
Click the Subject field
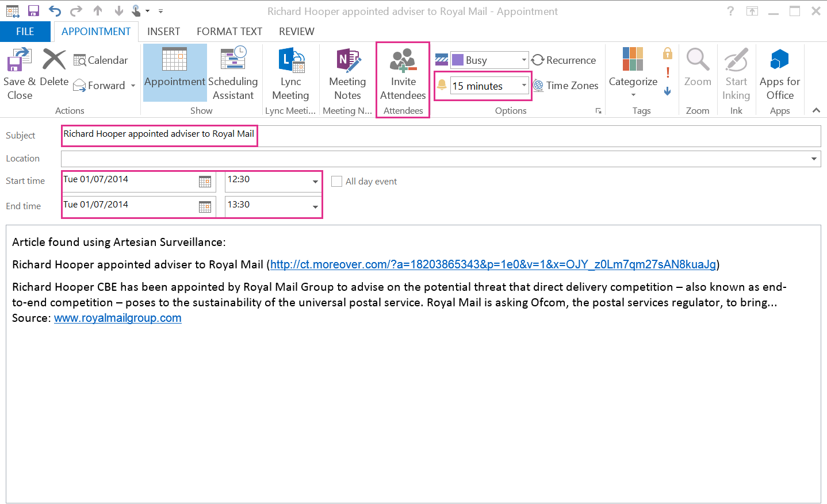pyautogui.click(x=441, y=136)
